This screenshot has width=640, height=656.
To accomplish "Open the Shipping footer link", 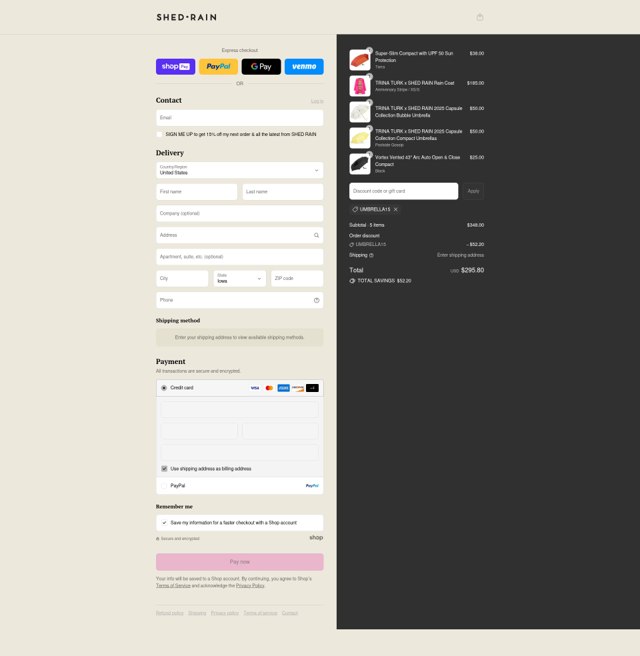I will pos(197,613).
